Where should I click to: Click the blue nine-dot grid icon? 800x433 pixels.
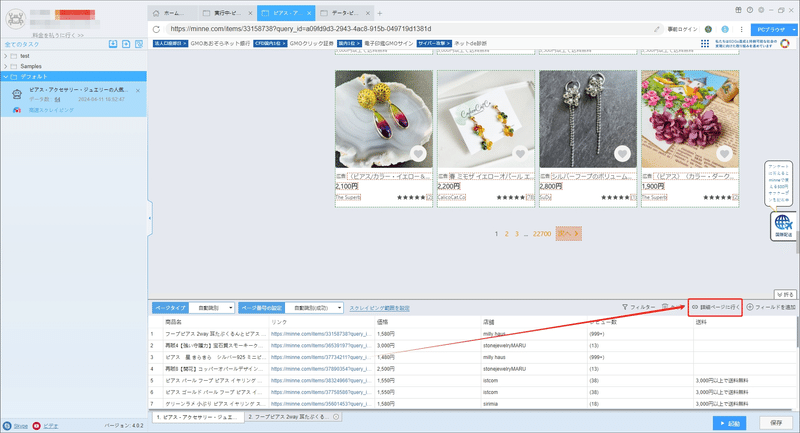[x=705, y=43]
